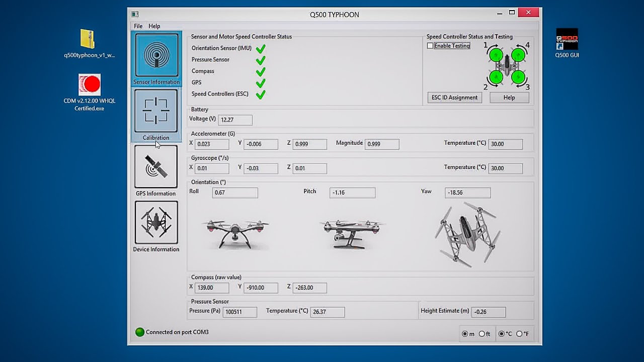The image size is (644, 362).
Task: Click Accelerometer Magnitude field
Action: (x=382, y=144)
